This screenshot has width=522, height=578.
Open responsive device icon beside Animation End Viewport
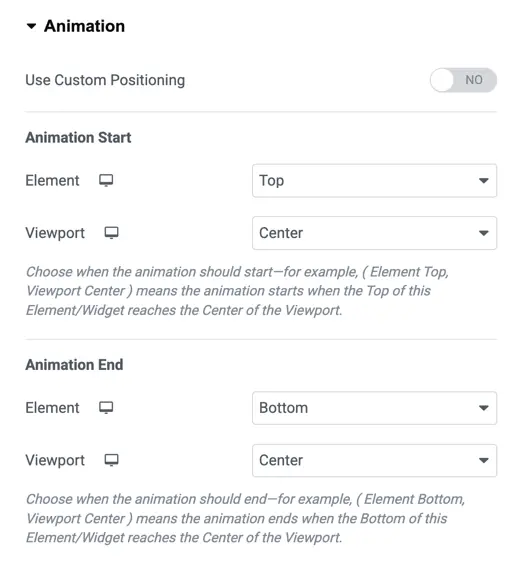111,460
